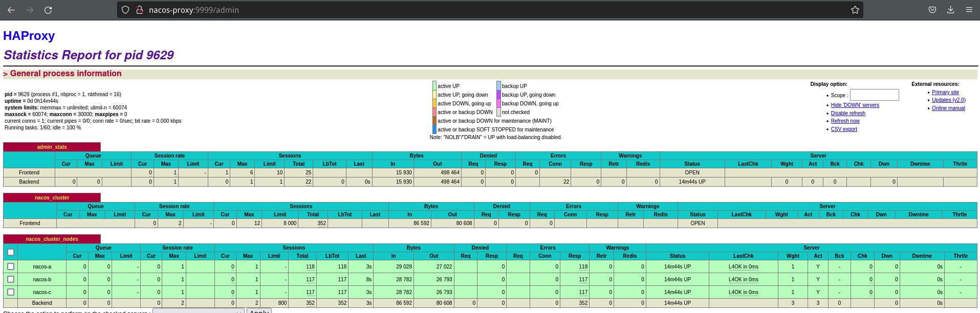Viewport: 980px width, 313px height.
Task: Click the green 'active UP' legend swatch
Action: (x=434, y=86)
